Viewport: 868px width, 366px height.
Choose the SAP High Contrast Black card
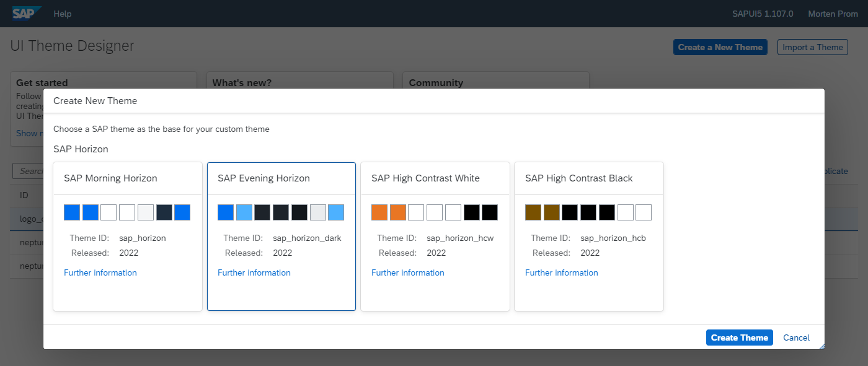coord(589,178)
